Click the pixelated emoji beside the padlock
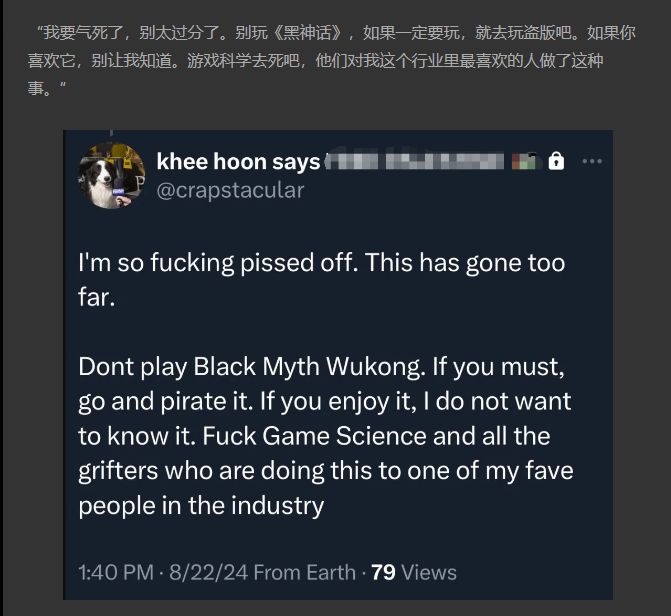The image size is (671, 616). 524,161
